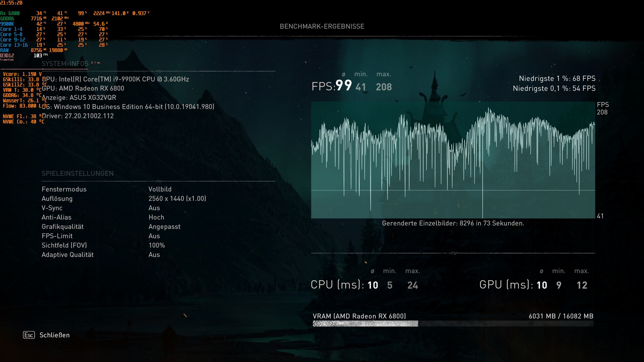
Task: Click the 100% FOV value
Action: point(157,245)
